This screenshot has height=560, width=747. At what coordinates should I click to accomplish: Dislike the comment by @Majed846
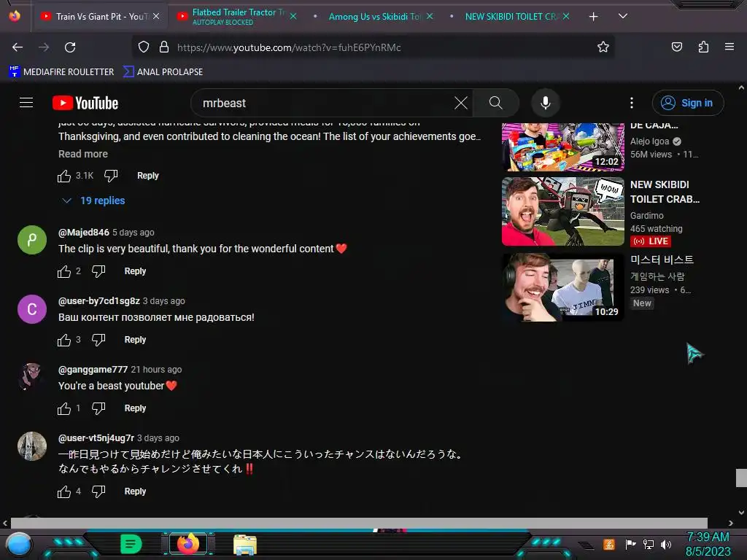tap(98, 271)
